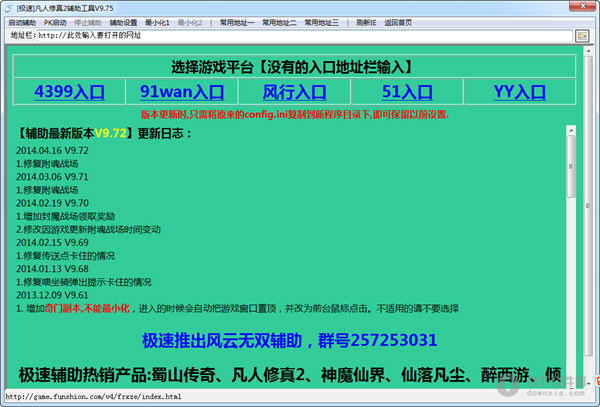Image resolution: width=600 pixels, height=407 pixels.
Task: Click 最小化1 menu item
Action: pyautogui.click(x=157, y=23)
